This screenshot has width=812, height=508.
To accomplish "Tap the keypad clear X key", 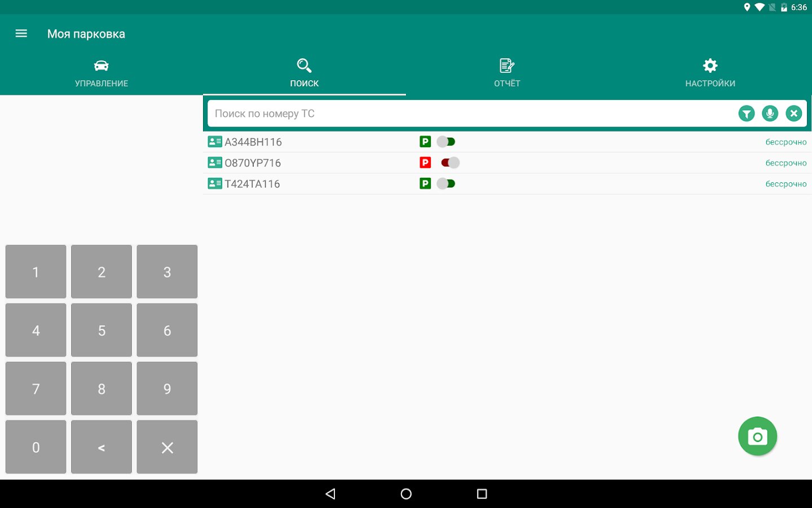I will click(x=167, y=447).
